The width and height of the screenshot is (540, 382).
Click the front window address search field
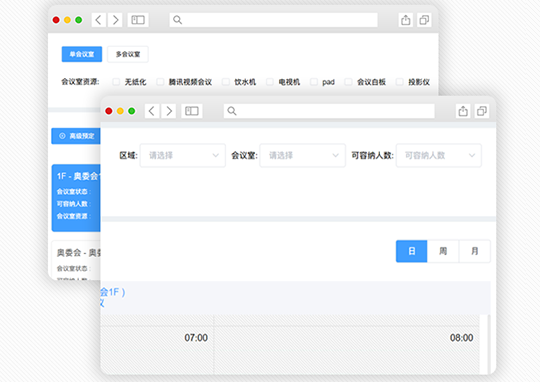click(329, 111)
